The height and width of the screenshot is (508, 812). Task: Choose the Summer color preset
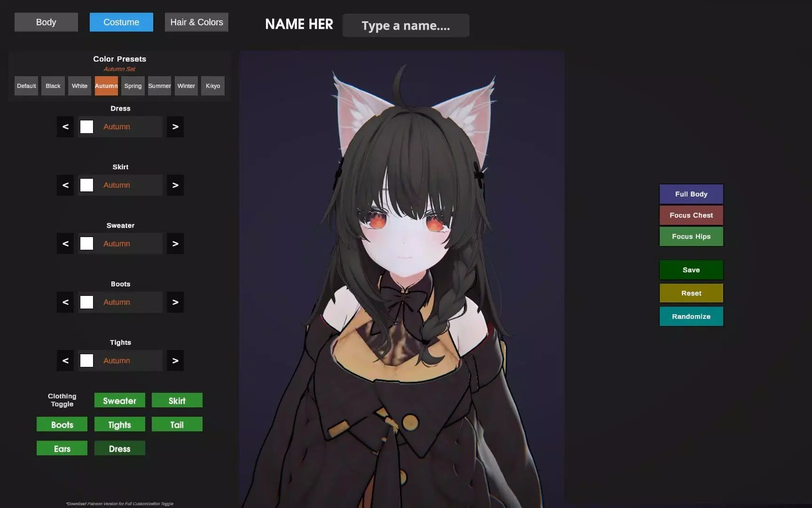(159, 86)
